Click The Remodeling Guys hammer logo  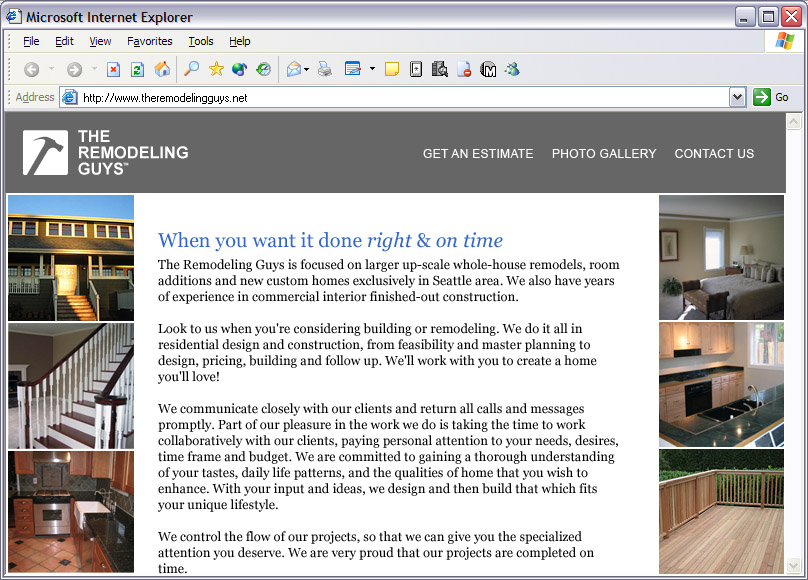click(x=45, y=153)
